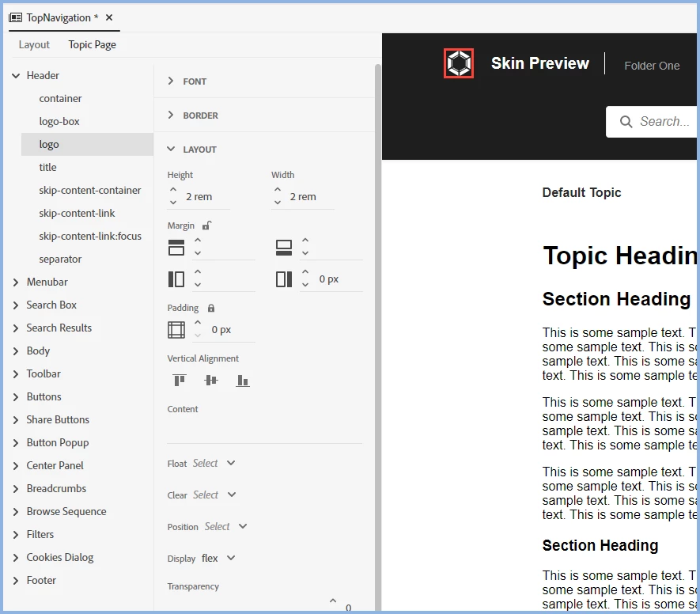The width and height of the screenshot is (700, 614).
Task: Click the preview Search box
Action: pyautogui.click(x=653, y=122)
